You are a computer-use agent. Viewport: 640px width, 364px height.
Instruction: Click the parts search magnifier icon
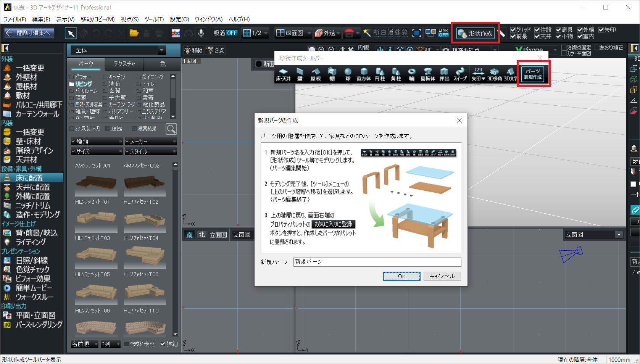[171, 129]
